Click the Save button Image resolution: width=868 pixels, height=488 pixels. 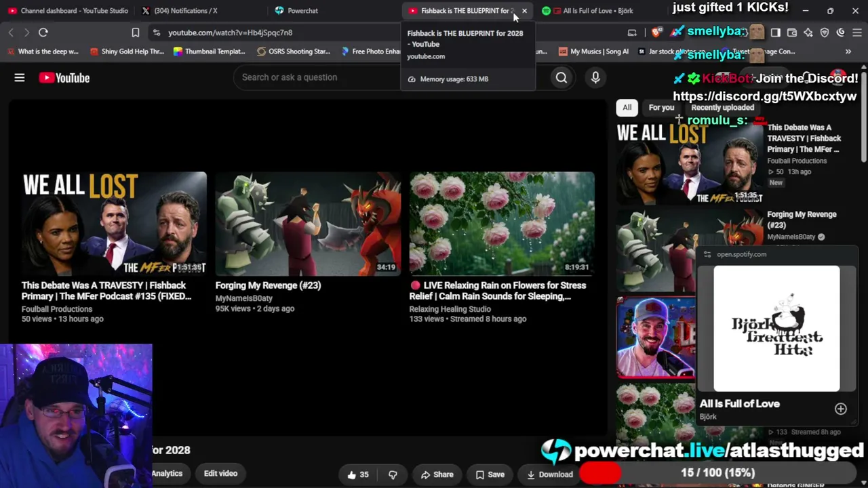coord(490,474)
